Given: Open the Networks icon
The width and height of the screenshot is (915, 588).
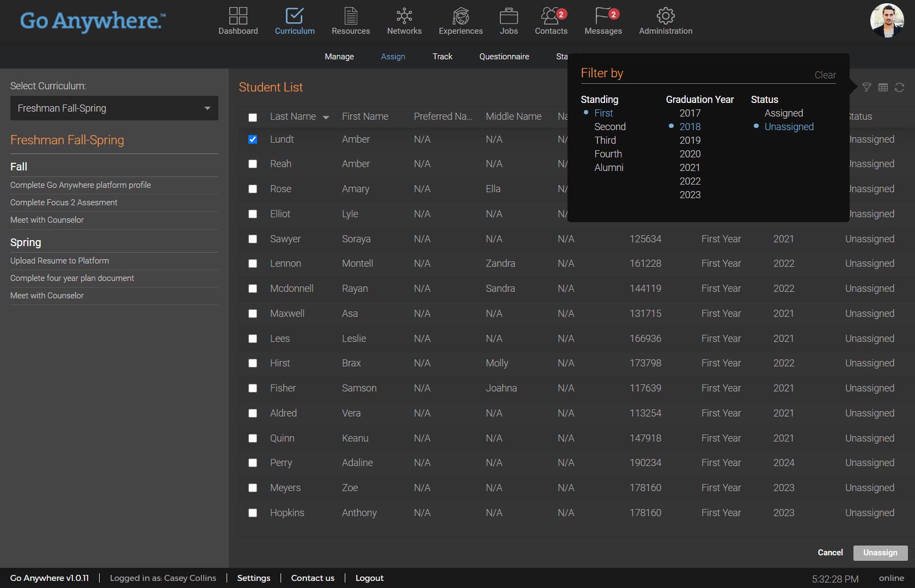Looking at the screenshot, I should click(x=404, y=16).
